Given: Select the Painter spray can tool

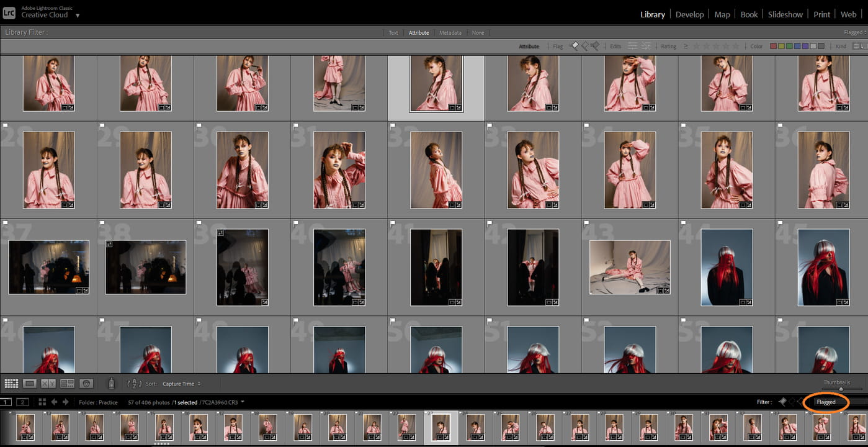Looking at the screenshot, I should point(112,384).
